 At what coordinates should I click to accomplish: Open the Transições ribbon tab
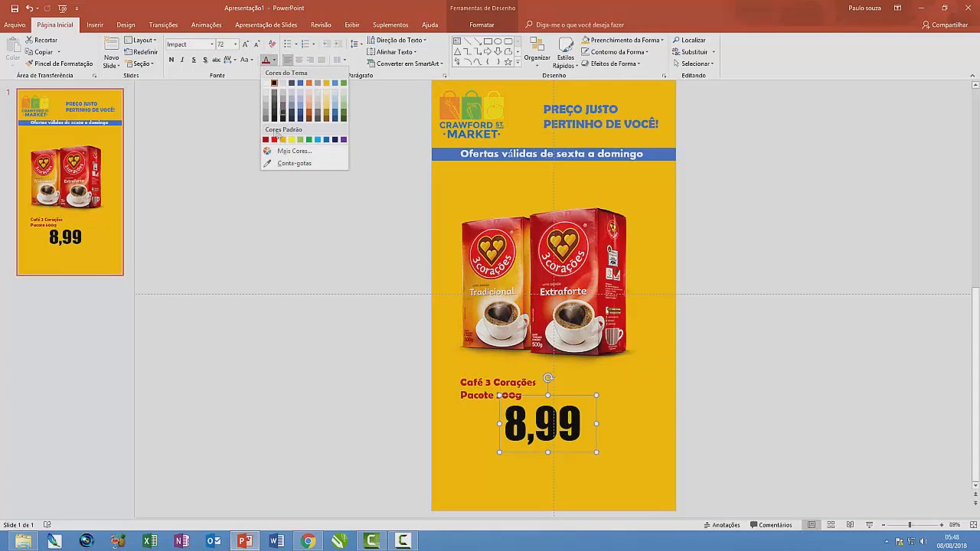point(163,24)
